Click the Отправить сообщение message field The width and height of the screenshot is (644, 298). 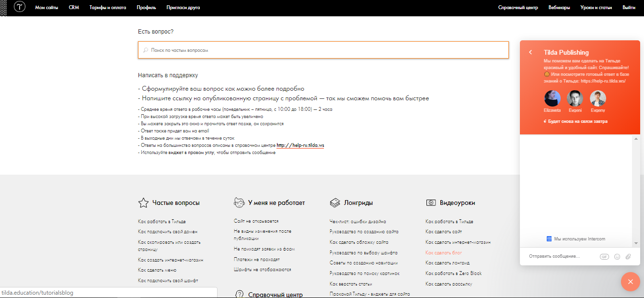(x=561, y=257)
